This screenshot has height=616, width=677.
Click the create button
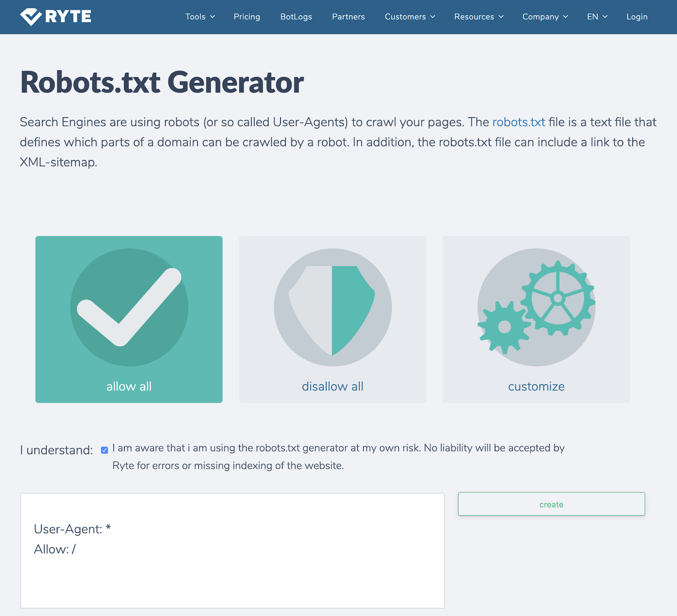pyautogui.click(x=550, y=504)
